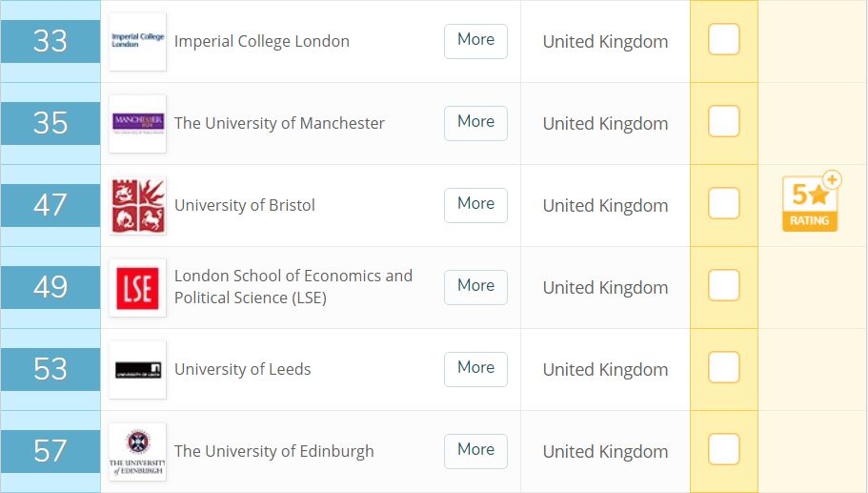Screen dimensions: 868x493
Task: Select the compare checkbox for University of Leeds
Action: (723, 367)
